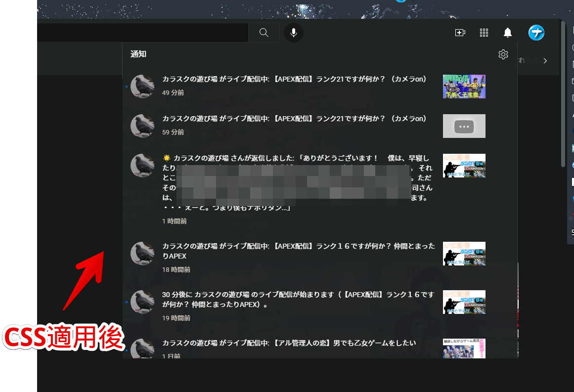574x392 pixels.
Task: Click the thumbnail of the reply notification
Action: click(x=464, y=166)
